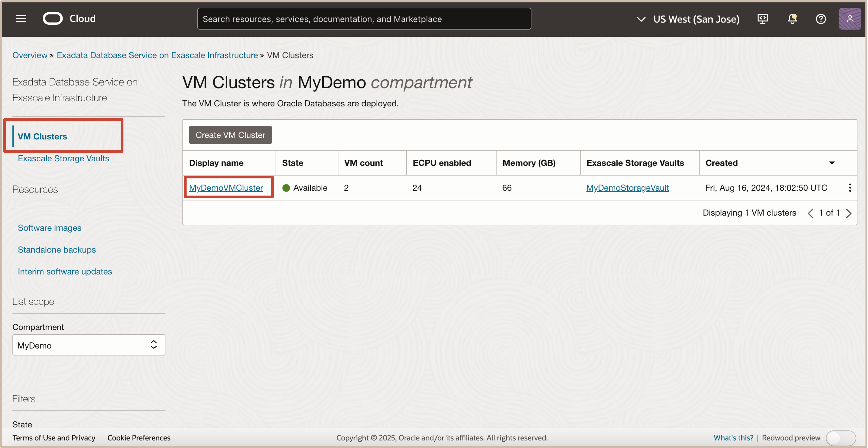Open the notifications bell
The height and width of the screenshot is (448, 868).
click(792, 19)
